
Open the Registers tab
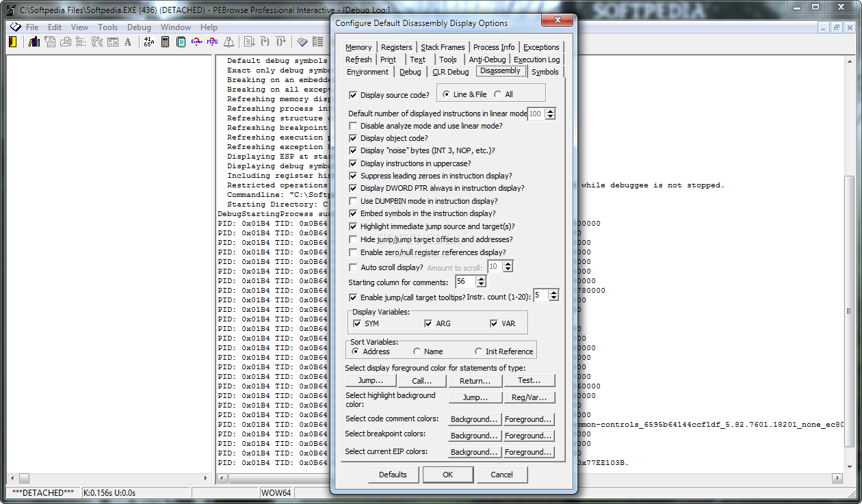click(397, 47)
